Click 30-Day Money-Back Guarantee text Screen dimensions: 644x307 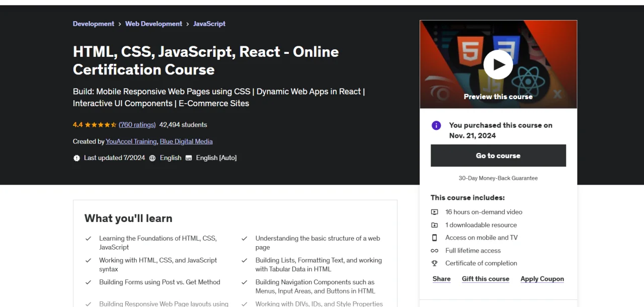(498, 178)
